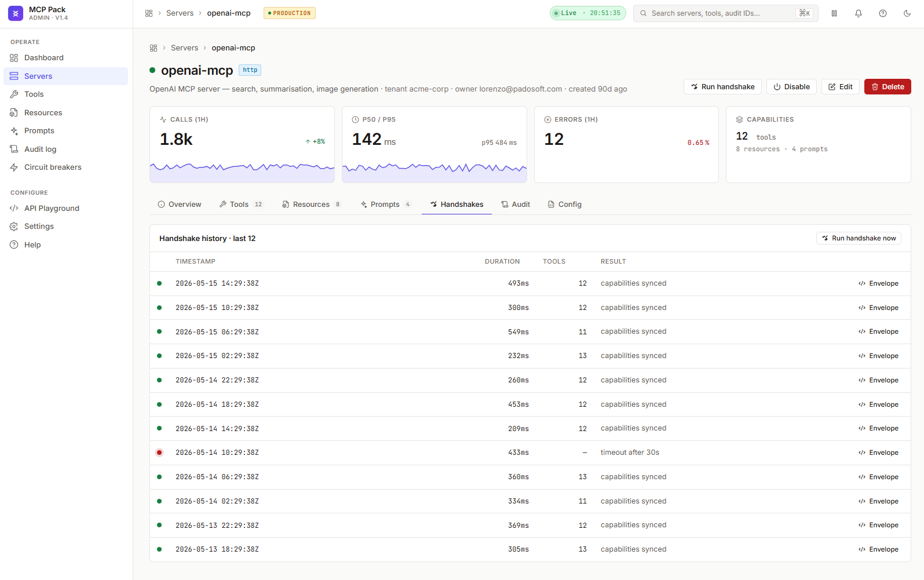This screenshot has width=924, height=580.
Task: Click the Capabilities card
Action: tap(819, 145)
